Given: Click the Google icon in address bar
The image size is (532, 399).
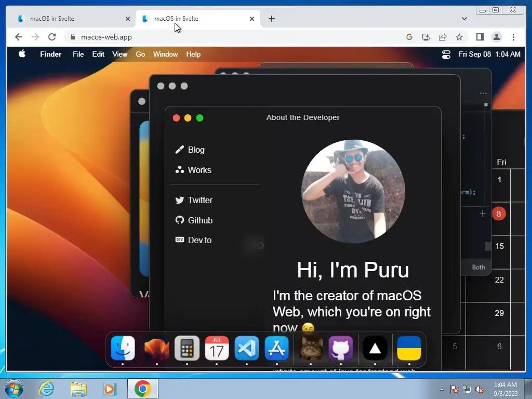Looking at the screenshot, I should point(409,37).
